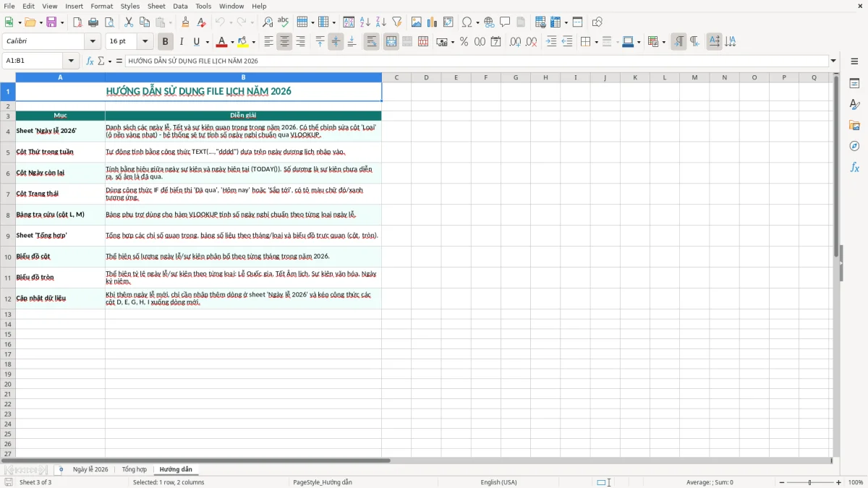Screen dimensions: 868x488
Task: Open Borders dropdown arrow
Action: [597, 42]
